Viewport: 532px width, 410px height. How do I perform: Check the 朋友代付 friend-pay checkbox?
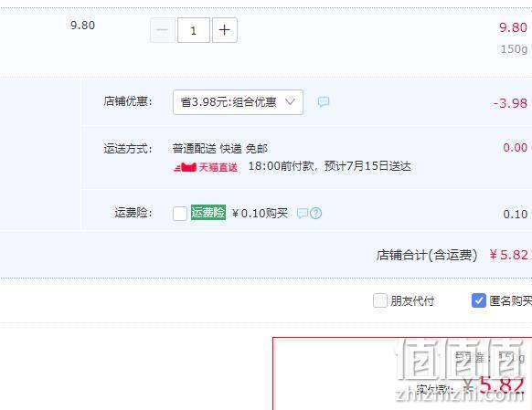[x=380, y=300]
